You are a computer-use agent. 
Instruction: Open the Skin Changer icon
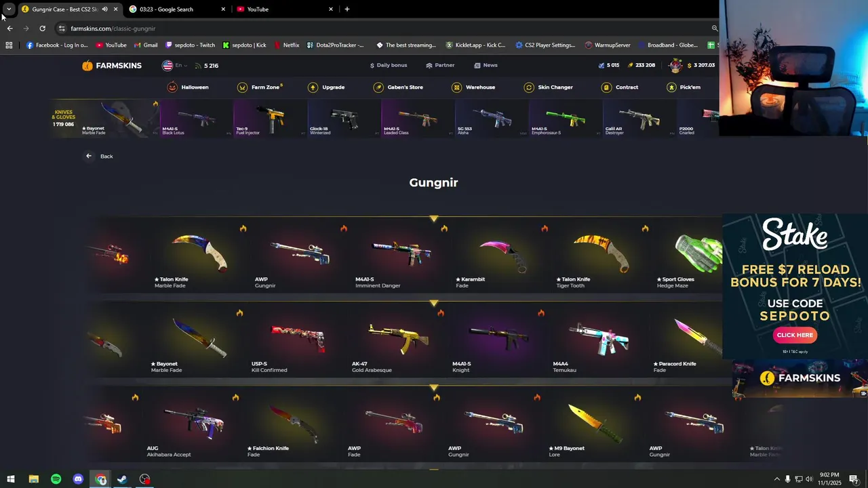click(529, 87)
